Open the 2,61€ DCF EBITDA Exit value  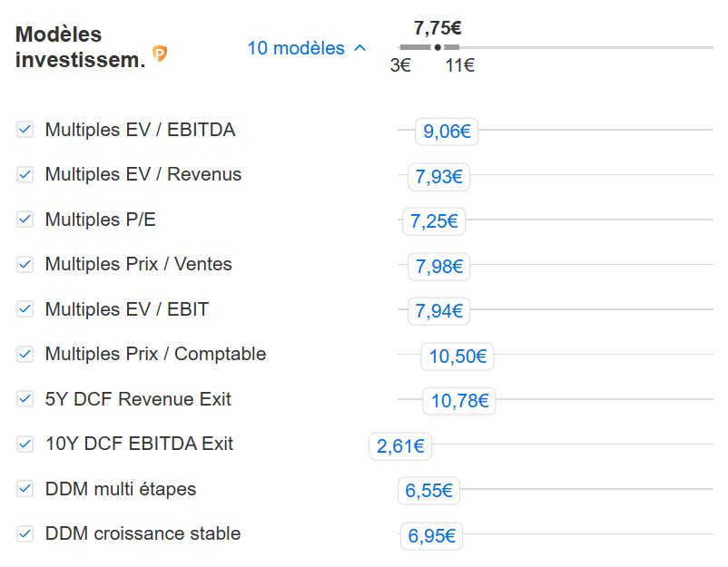400,445
